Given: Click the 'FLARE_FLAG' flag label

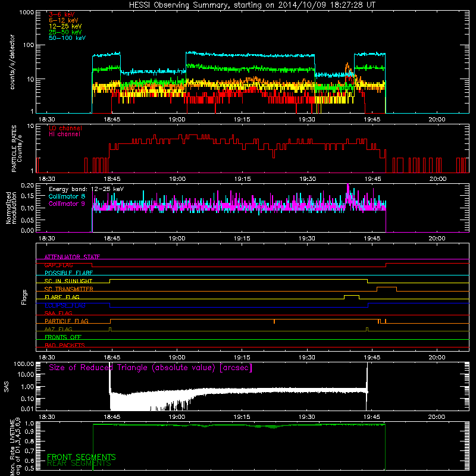Looking at the screenshot, I should (x=62, y=297).
